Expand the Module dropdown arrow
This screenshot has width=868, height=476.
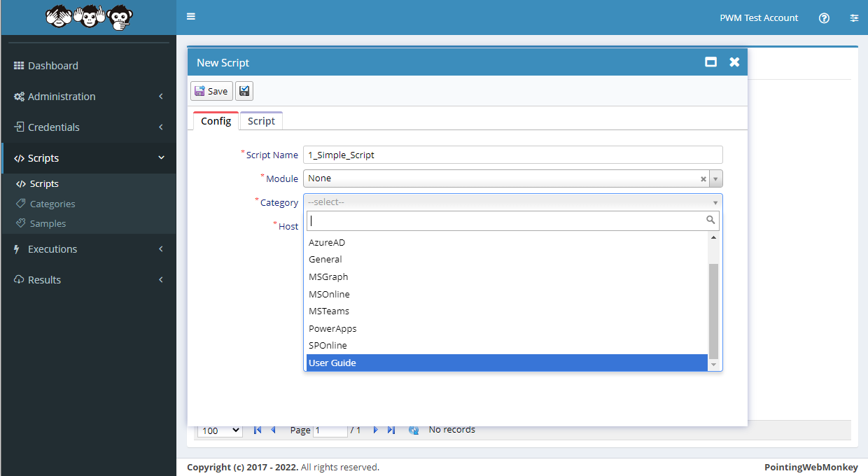pyautogui.click(x=715, y=179)
